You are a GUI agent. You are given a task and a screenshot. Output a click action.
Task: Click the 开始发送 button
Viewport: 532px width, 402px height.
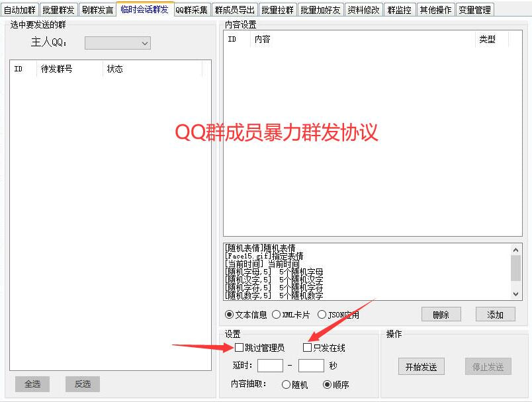coord(421,367)
